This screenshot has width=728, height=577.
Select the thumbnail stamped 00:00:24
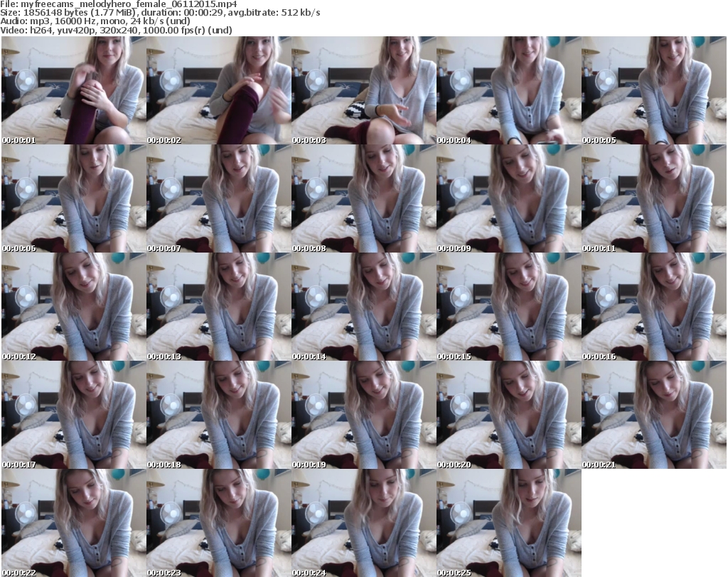click(x=364, y=523)
